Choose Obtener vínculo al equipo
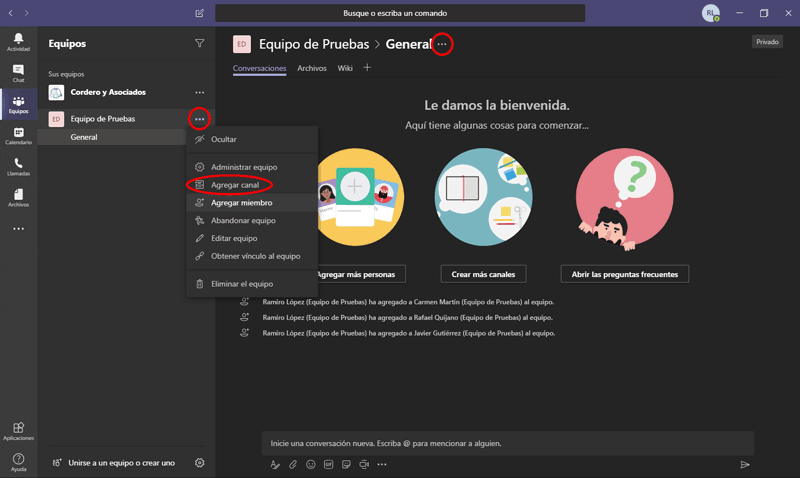 [252, 256]
